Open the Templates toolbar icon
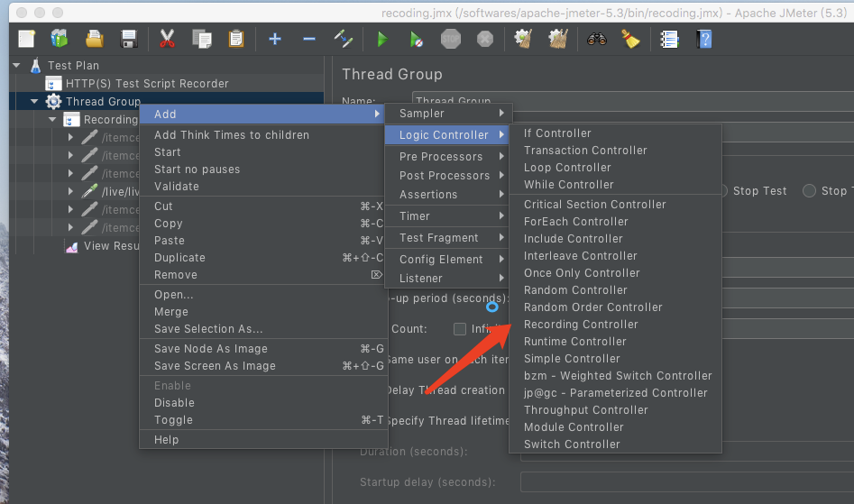The width and height of the screenshot is (854, 504). 60,39
